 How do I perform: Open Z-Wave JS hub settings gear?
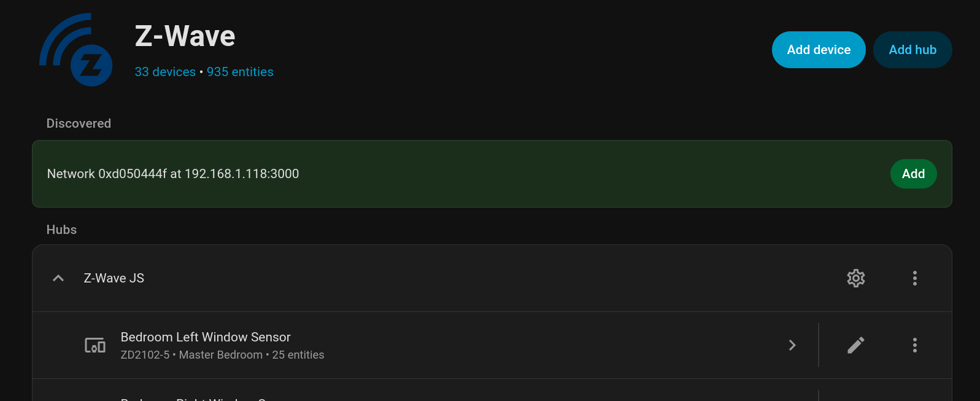855,278
